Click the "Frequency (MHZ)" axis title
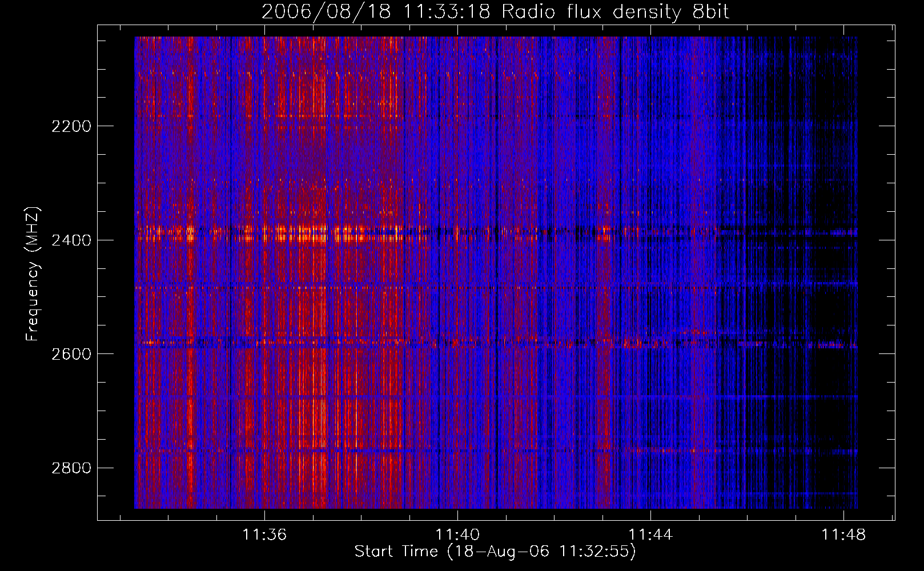Viewport: 924px width, 571px height. [x=33, y=274]
